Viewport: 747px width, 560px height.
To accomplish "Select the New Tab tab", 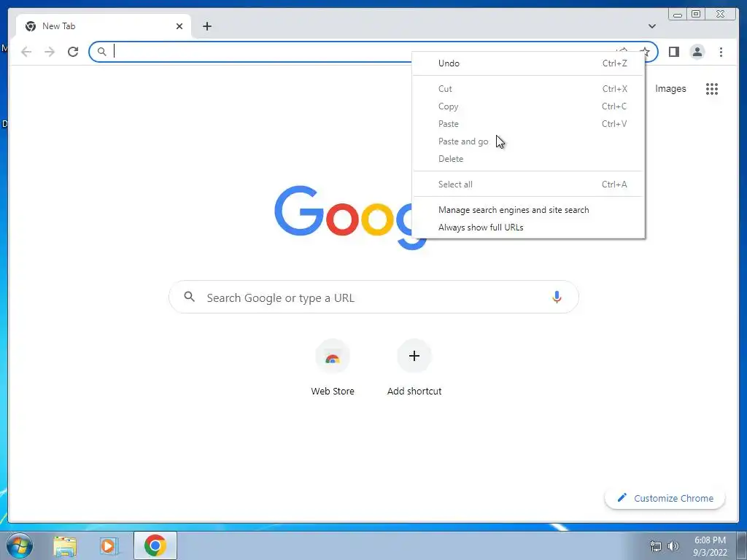I will [x=104, y=26].
